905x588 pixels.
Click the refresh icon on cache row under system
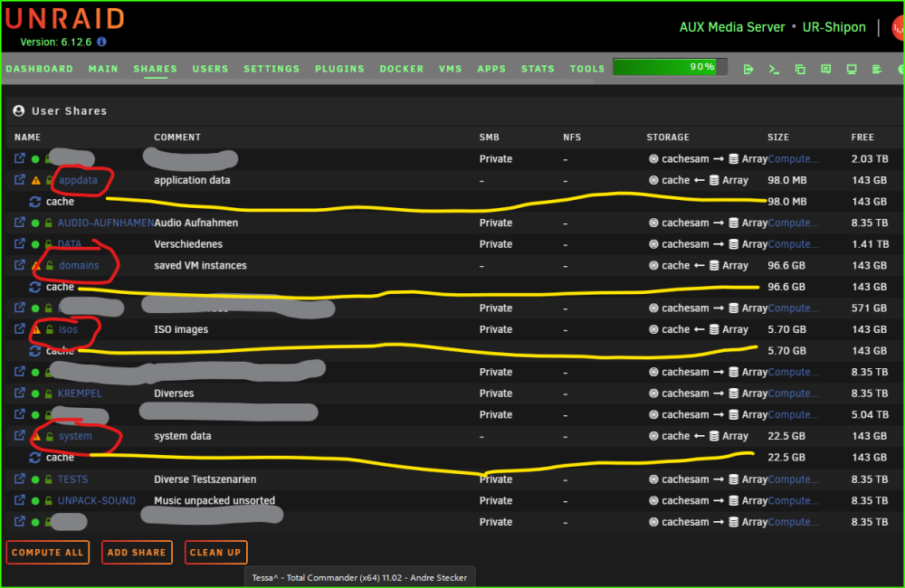point(35,458)
